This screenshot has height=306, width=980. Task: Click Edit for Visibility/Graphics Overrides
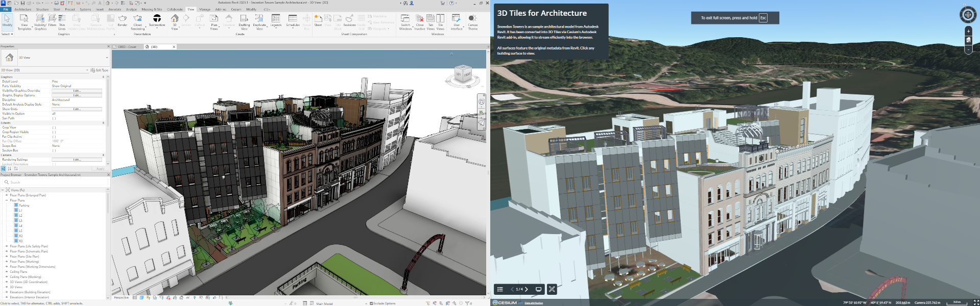[77, 91]
